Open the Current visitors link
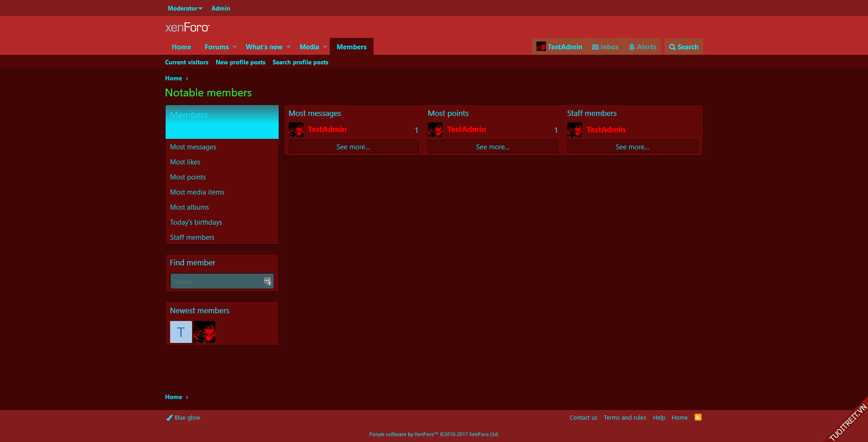The image size is (868, 442). [x=187, y=63]
